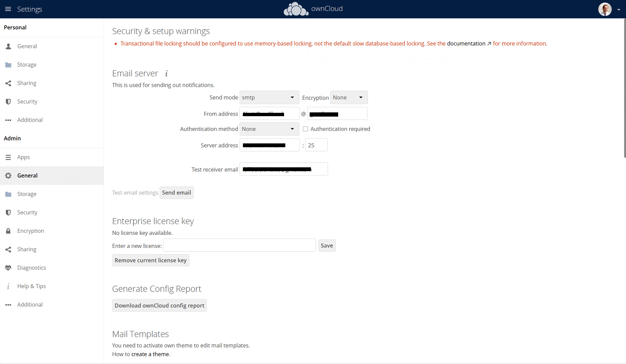Click the Personal Storage folder icon

click(x=8, y=65)
